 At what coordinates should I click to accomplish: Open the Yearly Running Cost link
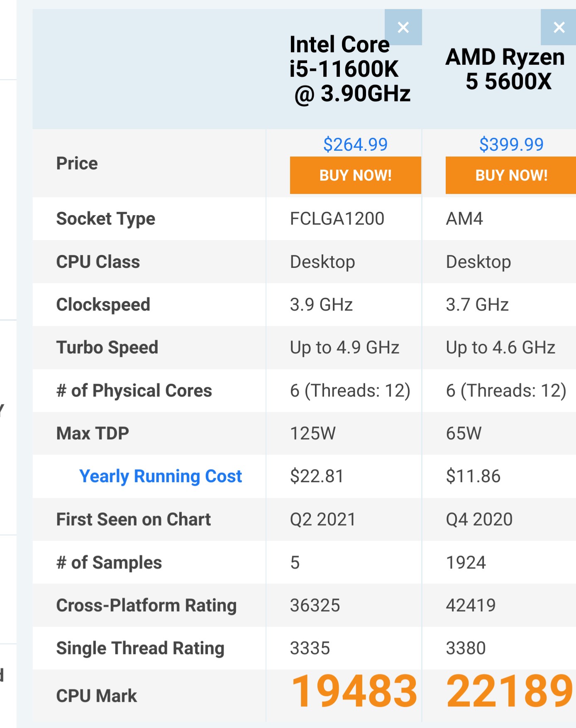coord(160,476)
